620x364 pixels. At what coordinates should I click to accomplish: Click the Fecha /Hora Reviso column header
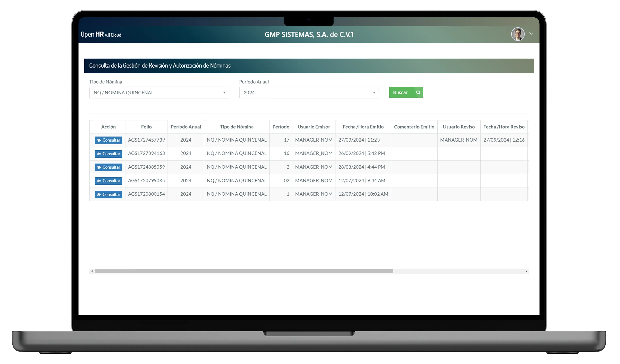click(x=504, y=127)
